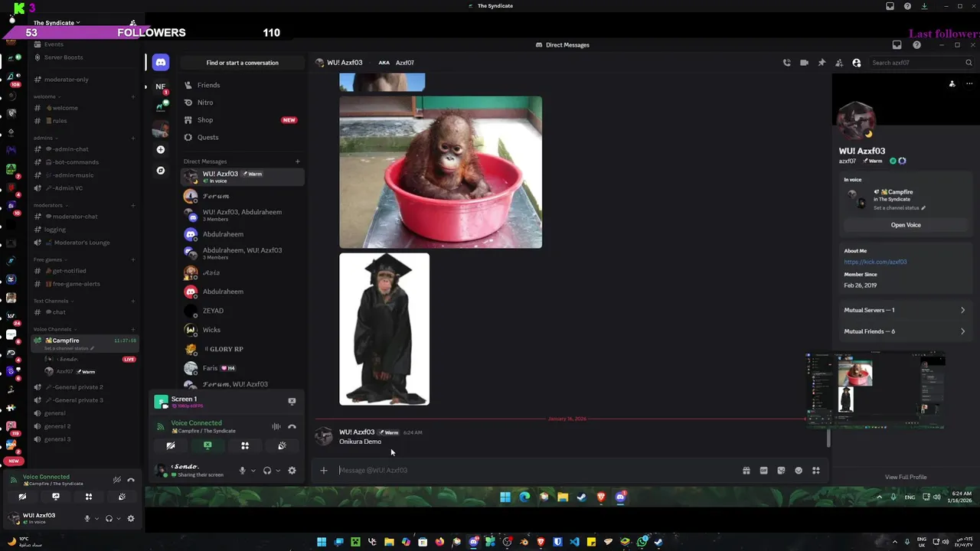Open Activities in streamed Discord voice panel
Viewport: 980px width, 551px height.
[245, 445]
